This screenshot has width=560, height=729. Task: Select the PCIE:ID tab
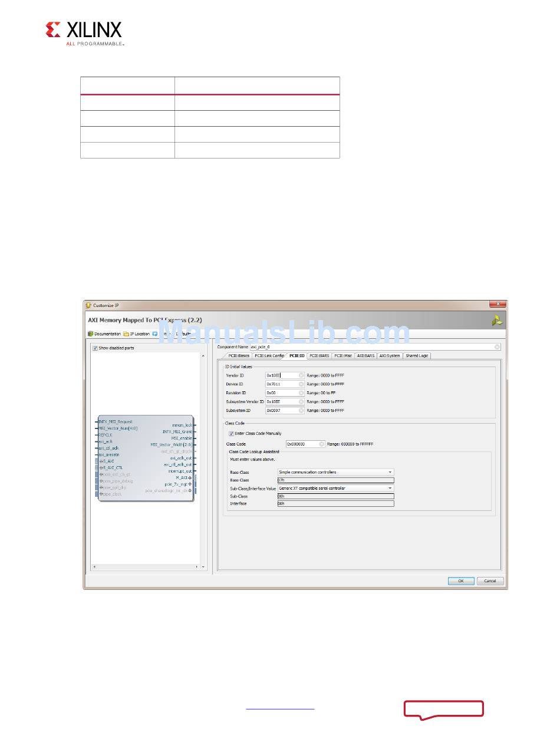tap(297, 356)
